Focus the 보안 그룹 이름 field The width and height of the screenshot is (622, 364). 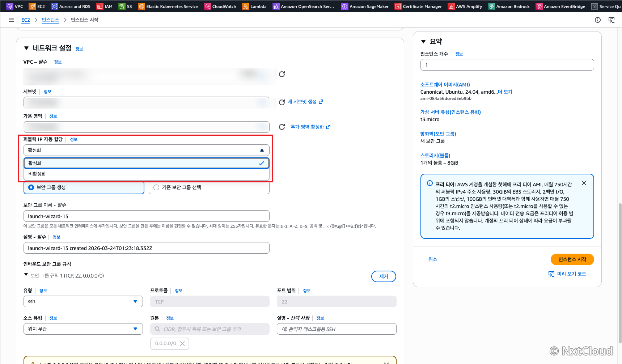click(x=147, y=216)
